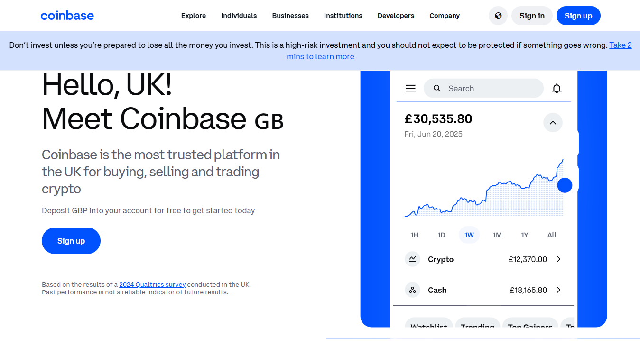Image resolution: width=640 pixels, height=364 pixels.
Task: Expand Cash row with right chevron
Action: [558, 290]
